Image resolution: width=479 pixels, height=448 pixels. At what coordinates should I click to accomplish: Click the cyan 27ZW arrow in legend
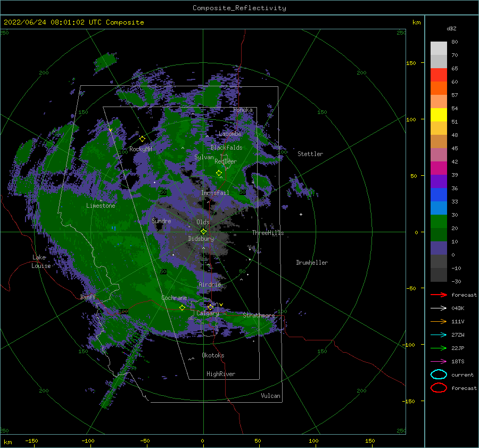439,335
